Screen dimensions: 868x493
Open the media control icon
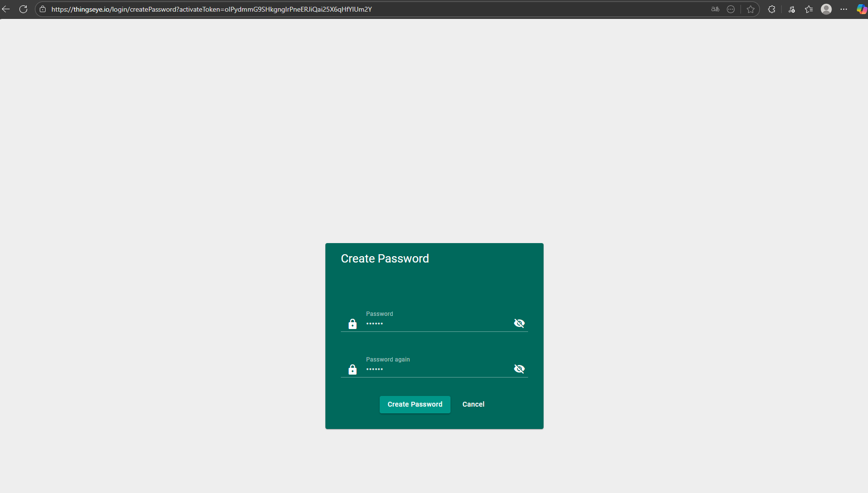click(791, 9)
